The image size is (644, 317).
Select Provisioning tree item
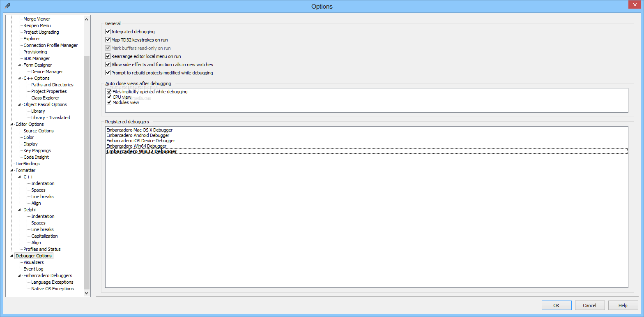pos(35,52)
